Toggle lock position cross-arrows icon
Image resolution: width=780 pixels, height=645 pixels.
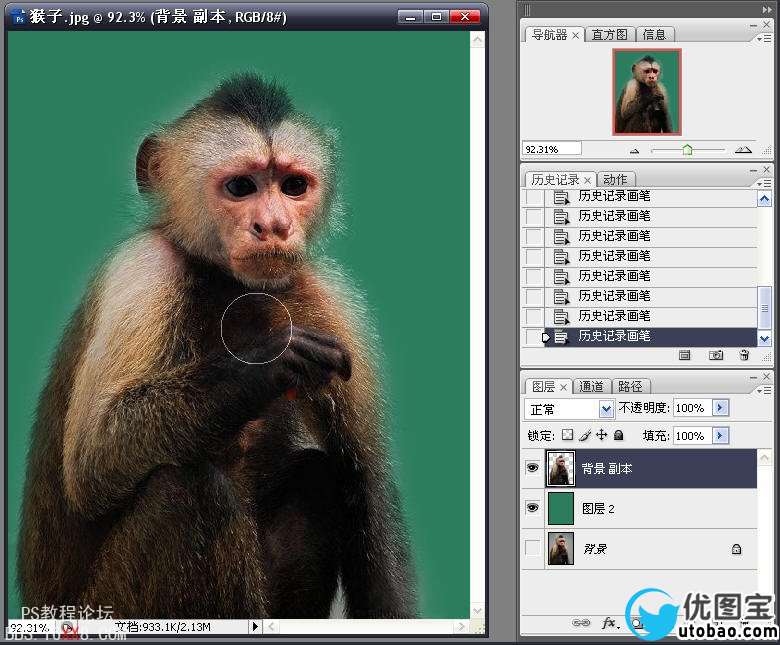pyautogui.click(x=601, y=435)
